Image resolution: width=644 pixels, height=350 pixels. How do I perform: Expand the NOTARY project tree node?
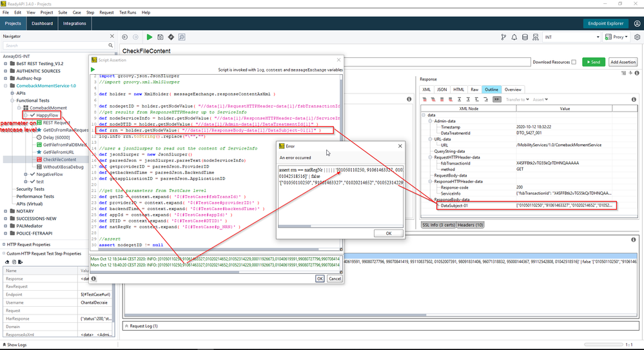(6, 210)
